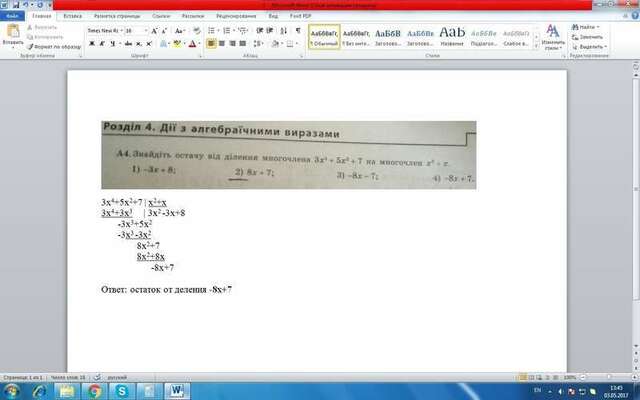
Task: Click the Найти (Find) button
Action: point(585,27)
